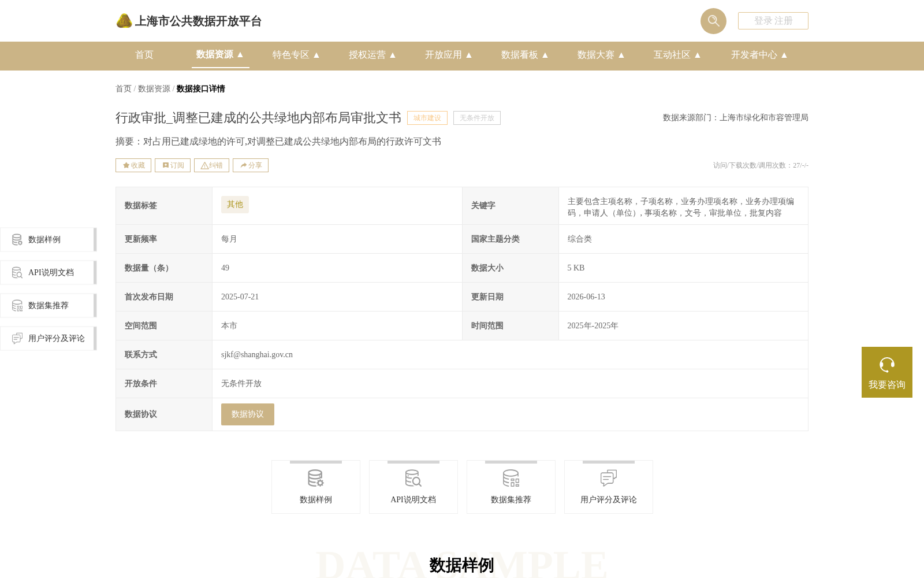
Task: Select the 数据样例 card tab
Action: tap(316, 487)
